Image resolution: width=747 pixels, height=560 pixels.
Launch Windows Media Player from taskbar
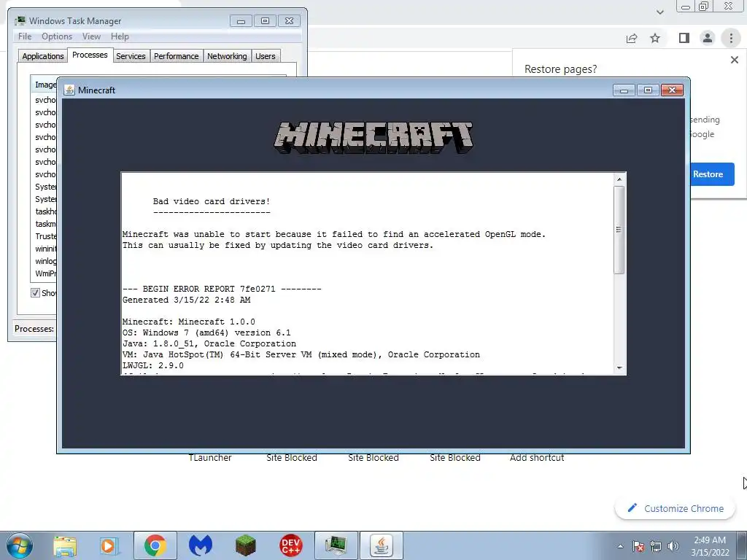pos(109,546)
